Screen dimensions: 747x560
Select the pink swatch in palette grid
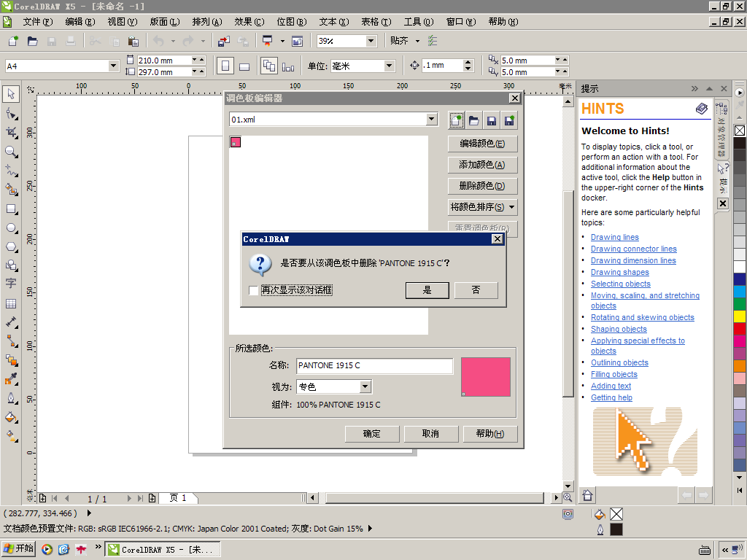pyautogui.click(x=236, y=142)
